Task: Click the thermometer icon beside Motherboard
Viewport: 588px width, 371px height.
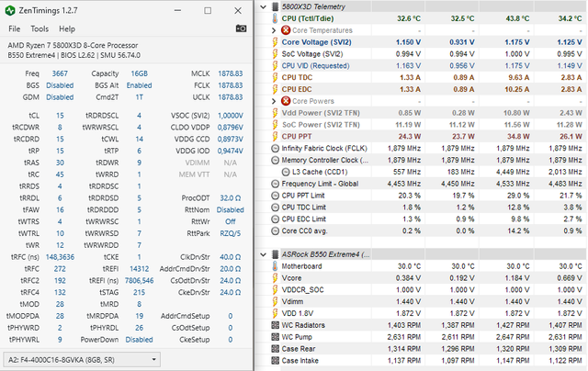Action: tap(275, 266)
